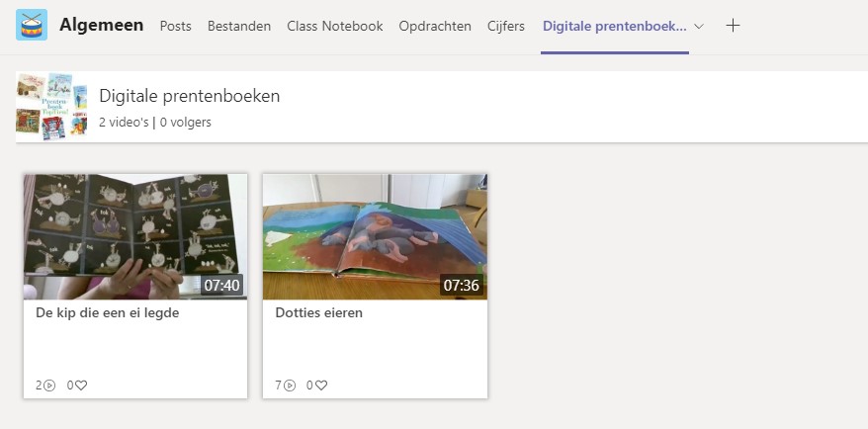The image size is (868, 429).
Task: Switch to the Bestanden tab
Action: click(239, 26)
